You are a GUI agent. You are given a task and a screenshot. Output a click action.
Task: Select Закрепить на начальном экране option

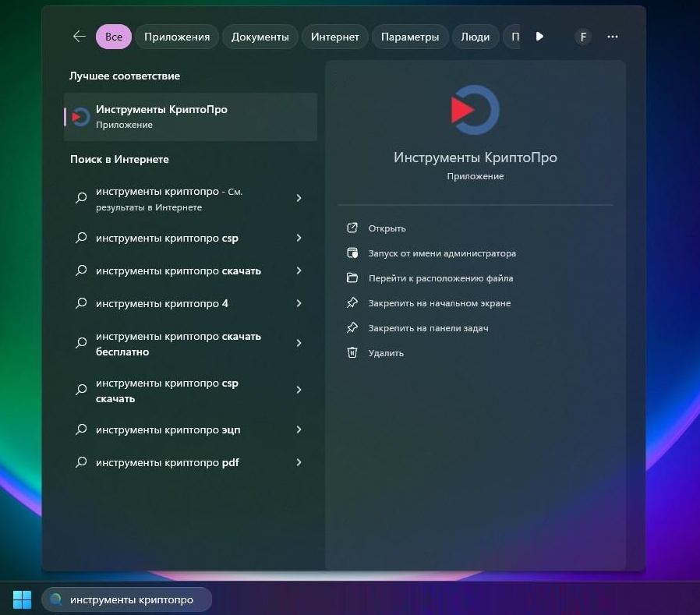point(439,303)
